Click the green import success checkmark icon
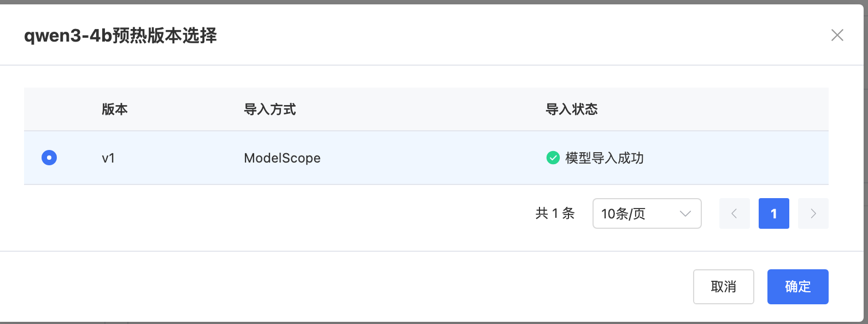 pos(553,158)
